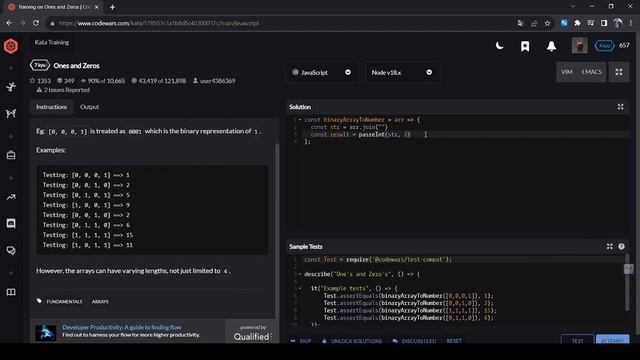
Task: Click the 7 kyu badge beside Ones and Zeros
Action: tap(40, 65)
